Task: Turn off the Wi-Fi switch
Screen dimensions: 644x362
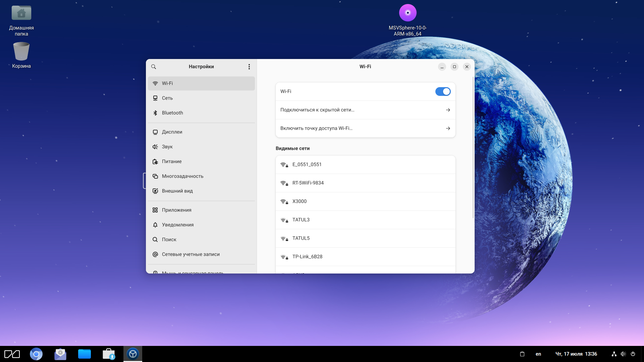Action: (x=443, y=92)
